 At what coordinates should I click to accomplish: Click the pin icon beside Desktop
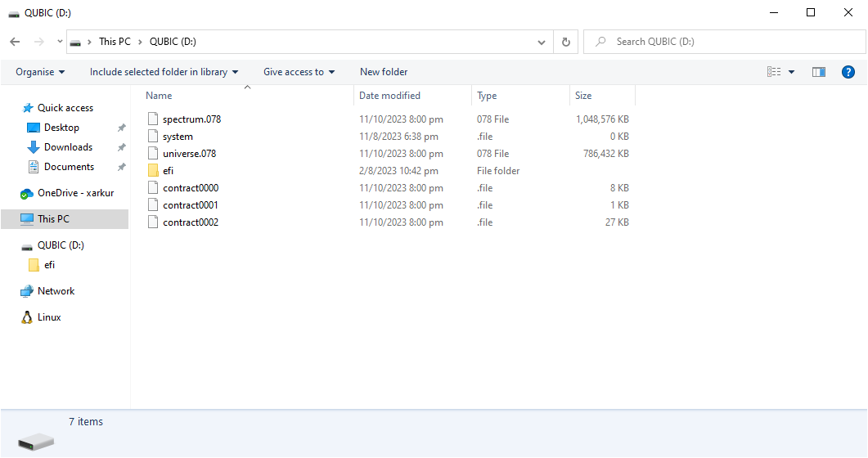121,128
